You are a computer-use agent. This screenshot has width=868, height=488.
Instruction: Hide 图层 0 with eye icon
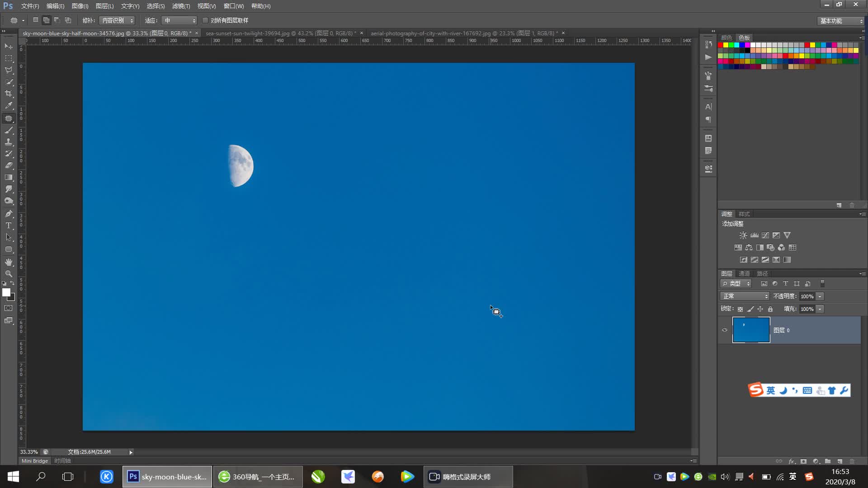tap(725, 330)
